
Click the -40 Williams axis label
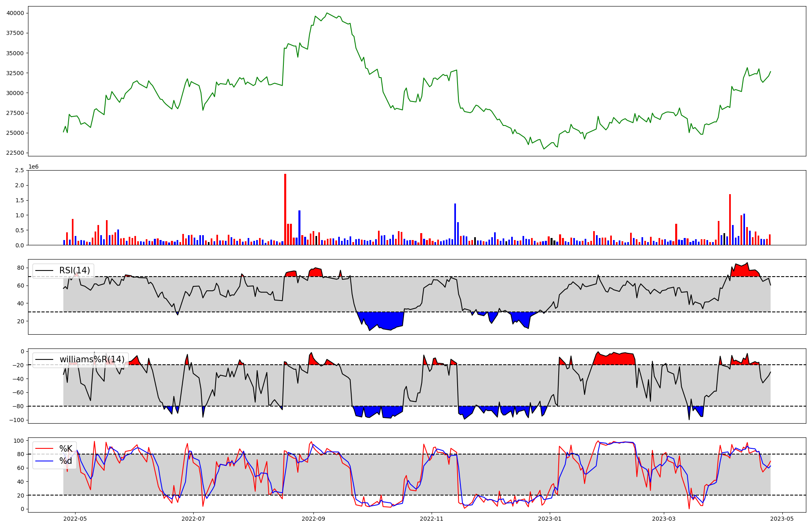point(18,379)
